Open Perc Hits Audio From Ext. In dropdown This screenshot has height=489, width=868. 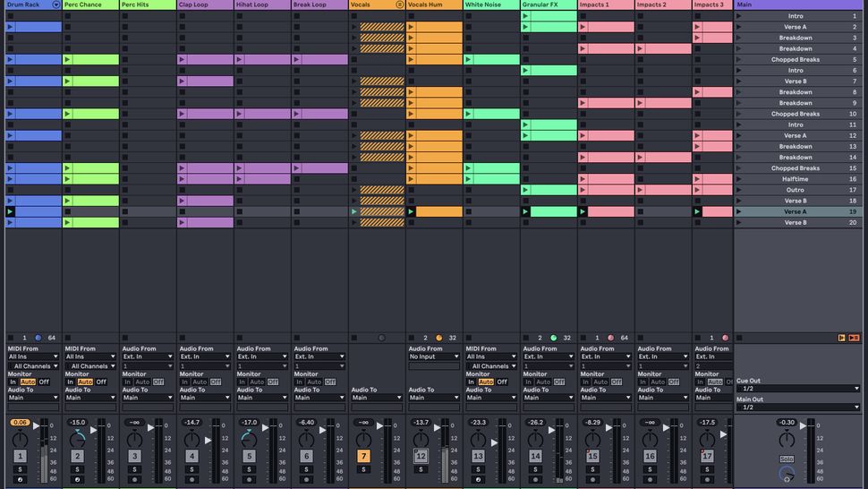pyautogui.click(x=148, y=356)
